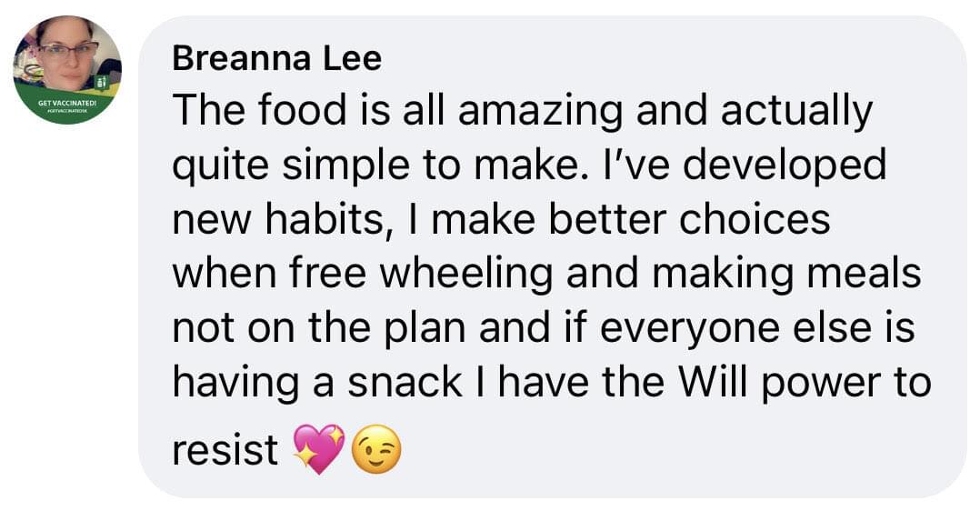Click the sparkling pink heart emoji
The width and height of the screenshot is (980, 511).
[318, 448]
